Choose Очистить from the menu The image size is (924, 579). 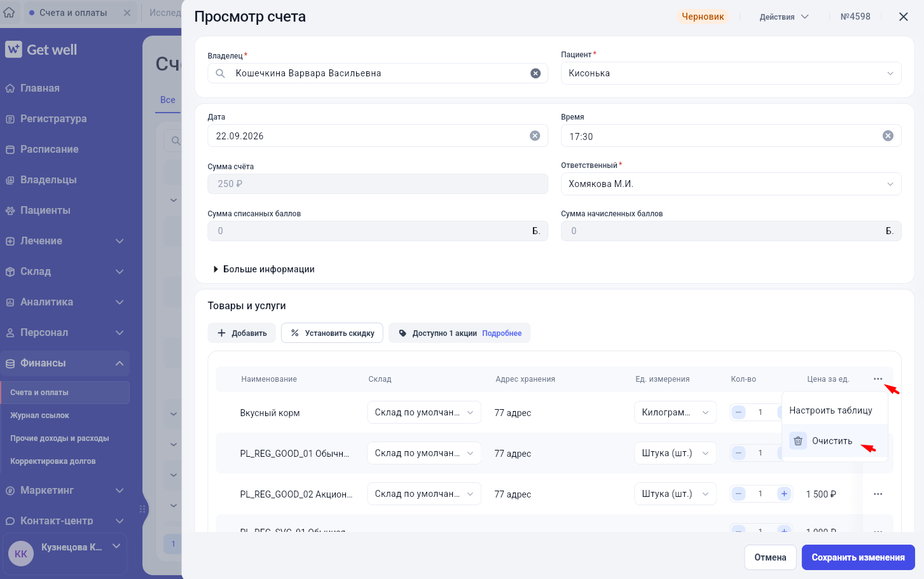834,441
